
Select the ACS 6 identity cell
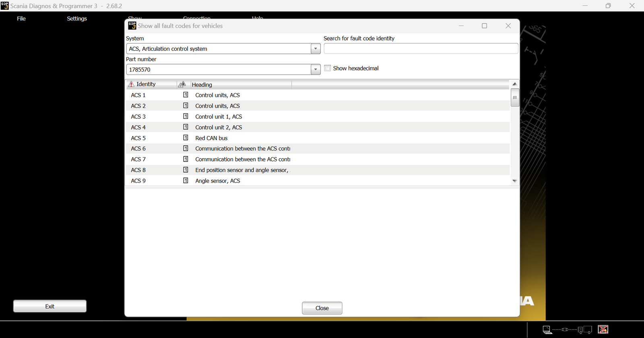138,149
